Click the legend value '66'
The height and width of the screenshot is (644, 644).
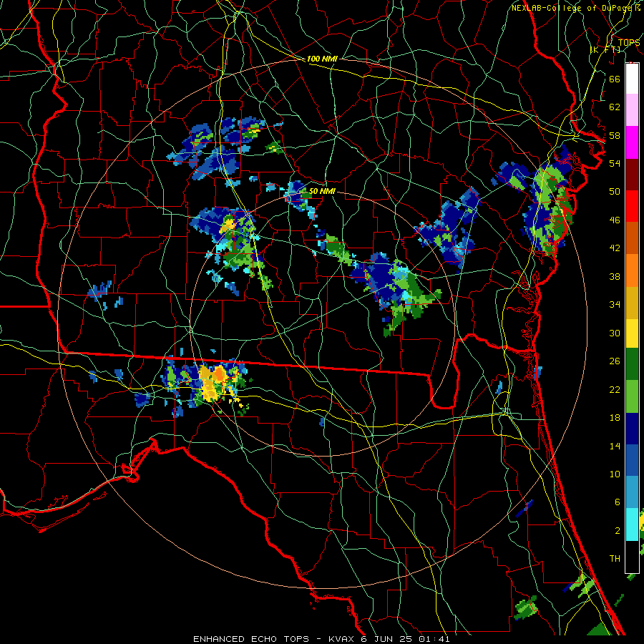[615, 79]
